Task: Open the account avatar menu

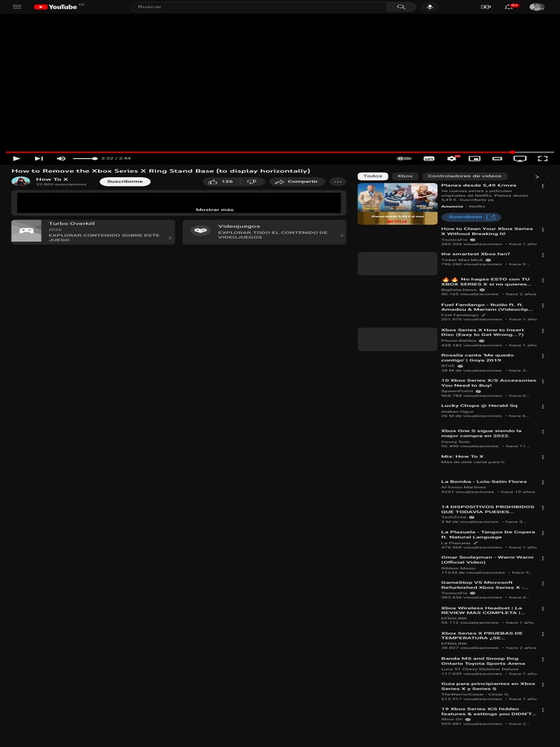Action: [537, 7]
